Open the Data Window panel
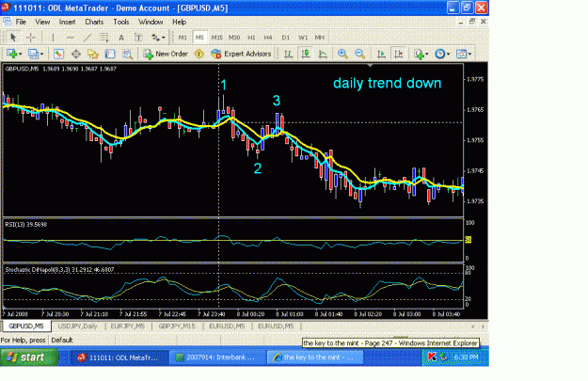 (x=76, y=54)
